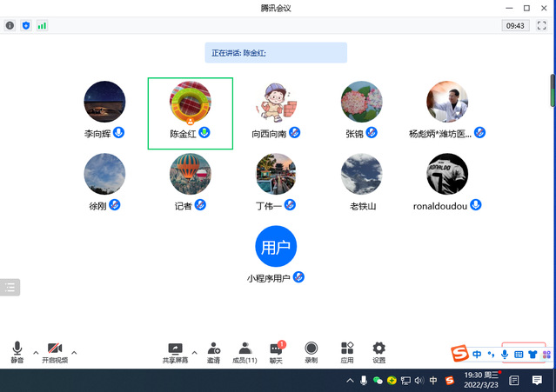Open WeChat icon in system tray
556x392 pixels.
point(378,381)
